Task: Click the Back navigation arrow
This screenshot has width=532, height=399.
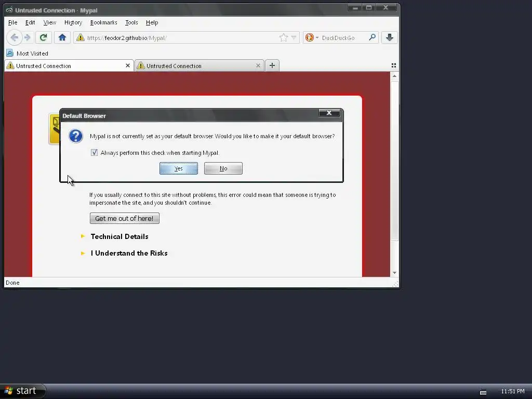Action: (14, 37)
